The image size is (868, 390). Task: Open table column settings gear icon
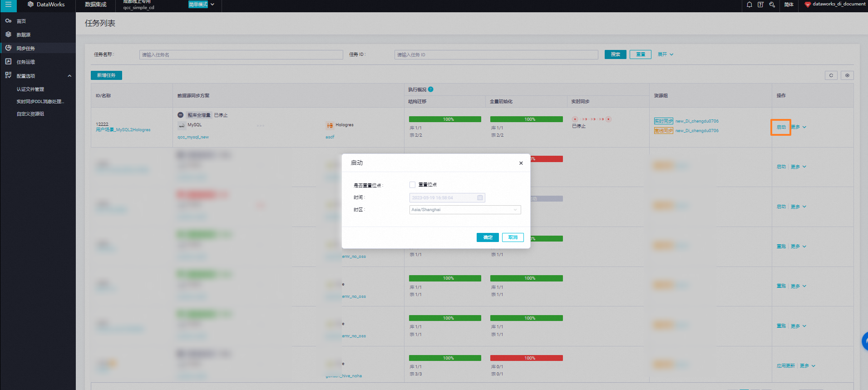point(847,75)
